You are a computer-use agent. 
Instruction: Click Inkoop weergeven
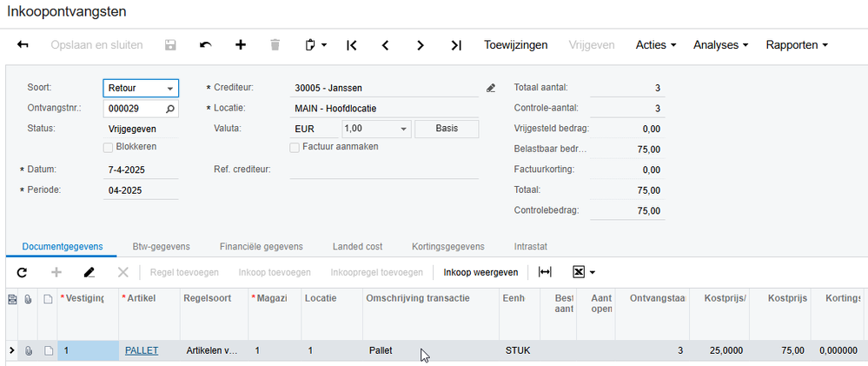pyautogui.click(x=480, y=272)
